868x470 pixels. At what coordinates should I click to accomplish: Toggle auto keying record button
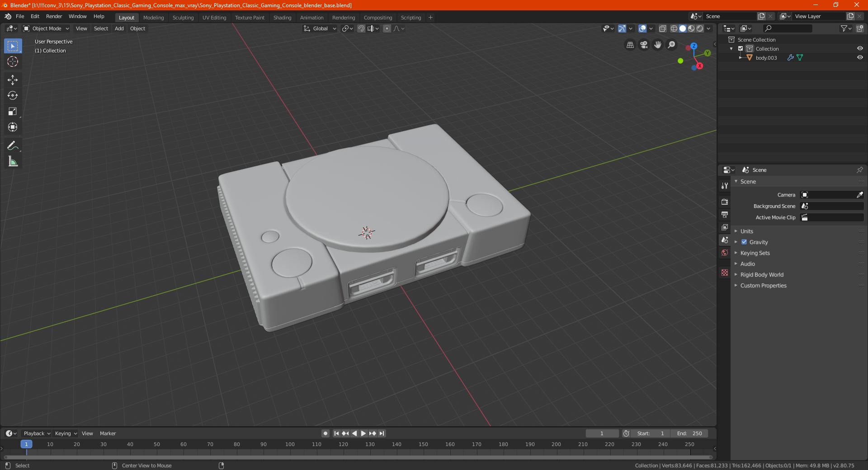coord(325,433)
